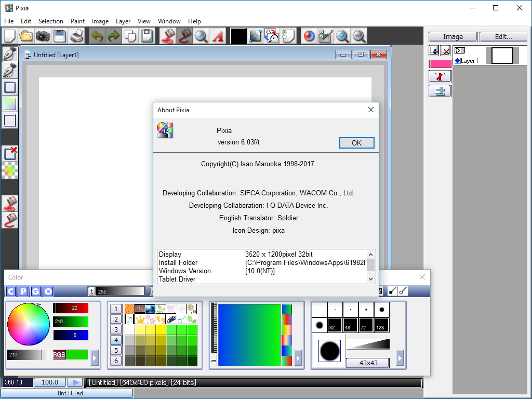Dismiss the About Pixia dialog with OK

pos(356,142)
